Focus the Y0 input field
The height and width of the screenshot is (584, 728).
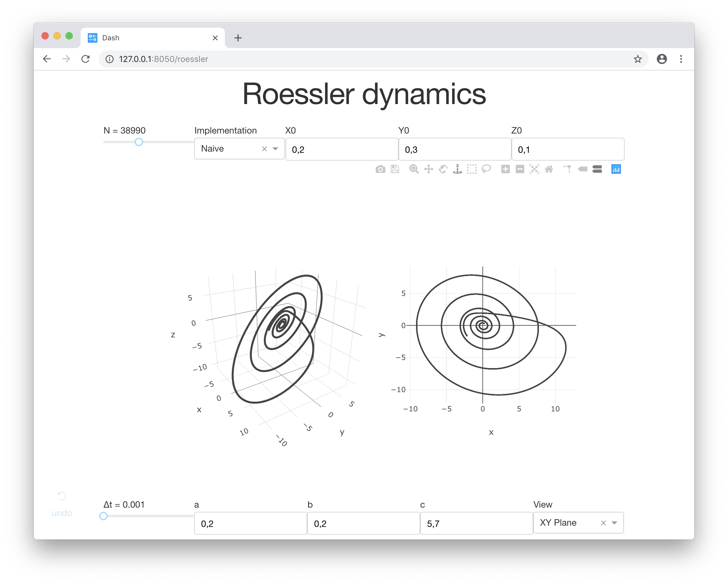click(455, 149)
